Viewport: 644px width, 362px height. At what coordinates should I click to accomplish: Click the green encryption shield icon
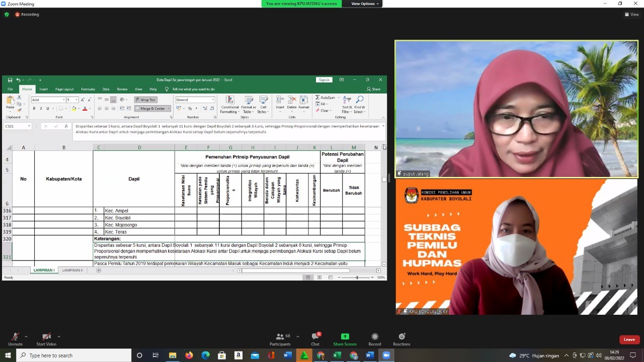coord(7,15)
